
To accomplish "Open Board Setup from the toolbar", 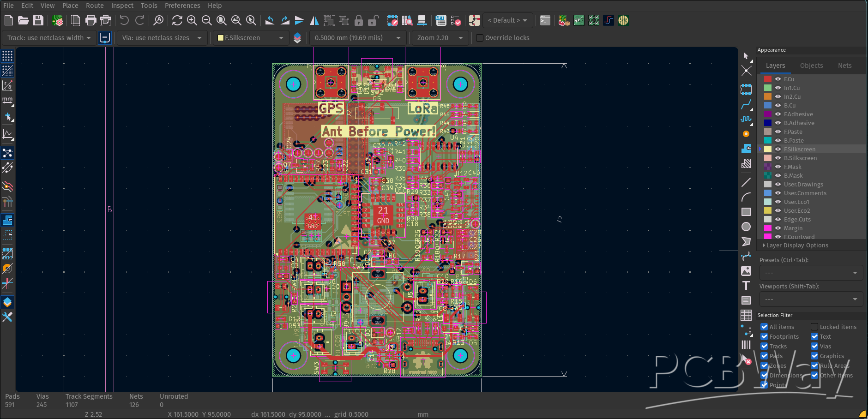I will click(58, 20).
